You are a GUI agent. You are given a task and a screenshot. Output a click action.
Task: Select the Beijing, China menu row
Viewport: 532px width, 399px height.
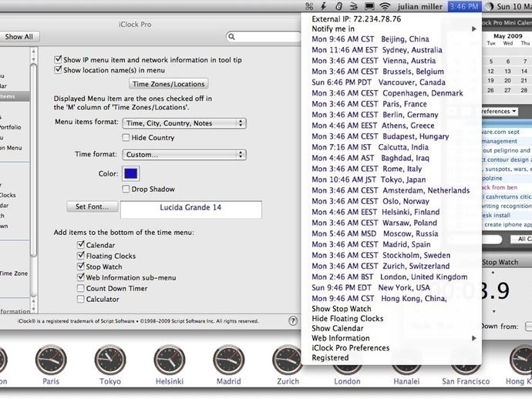[391, 39]
